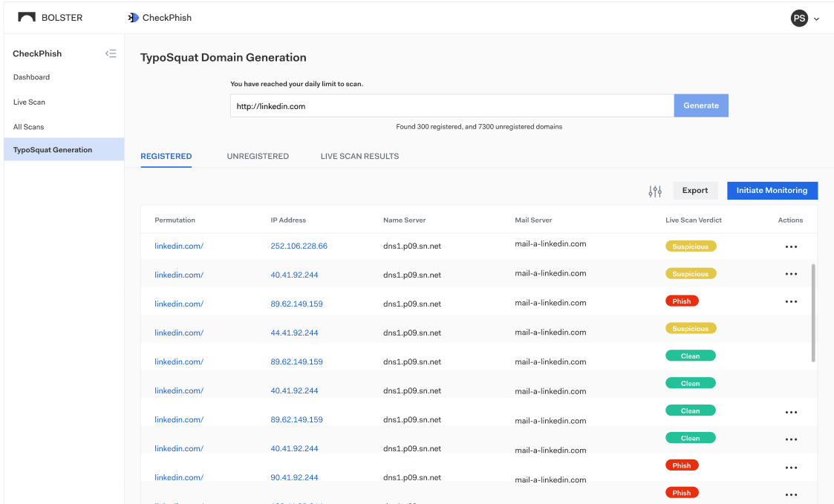Click the domain URL input field
The height and width of the screenshot is (504, 834).
pos(452,106)
